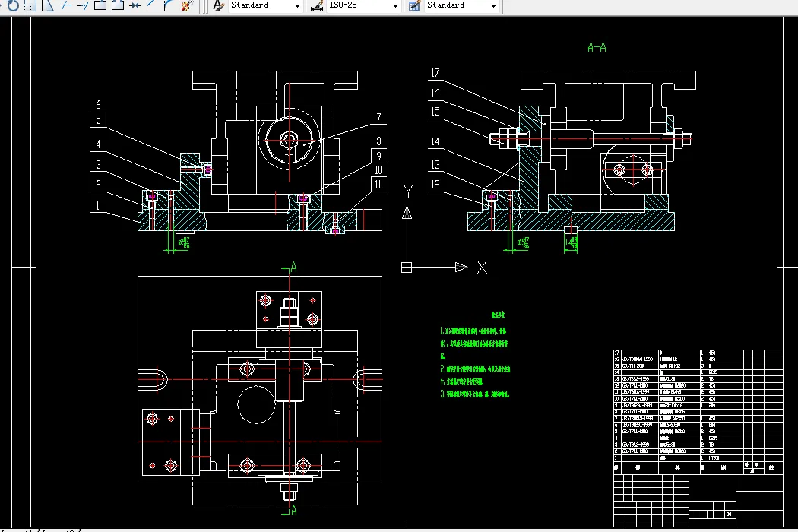The height and width of the screenshot is (532, 798).
Task: Click part balloon number 10
Action: [x=378, y=170]
